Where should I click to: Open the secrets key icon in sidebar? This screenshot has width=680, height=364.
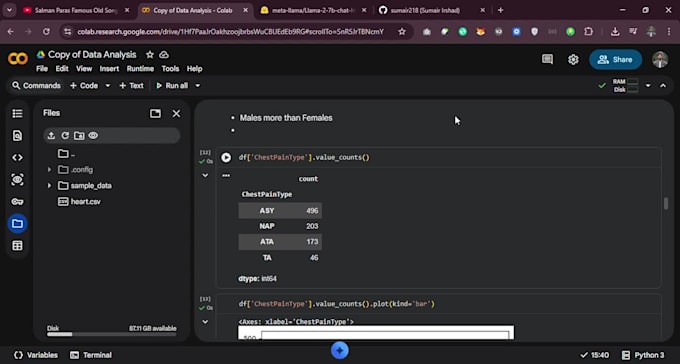click(17, 202)
